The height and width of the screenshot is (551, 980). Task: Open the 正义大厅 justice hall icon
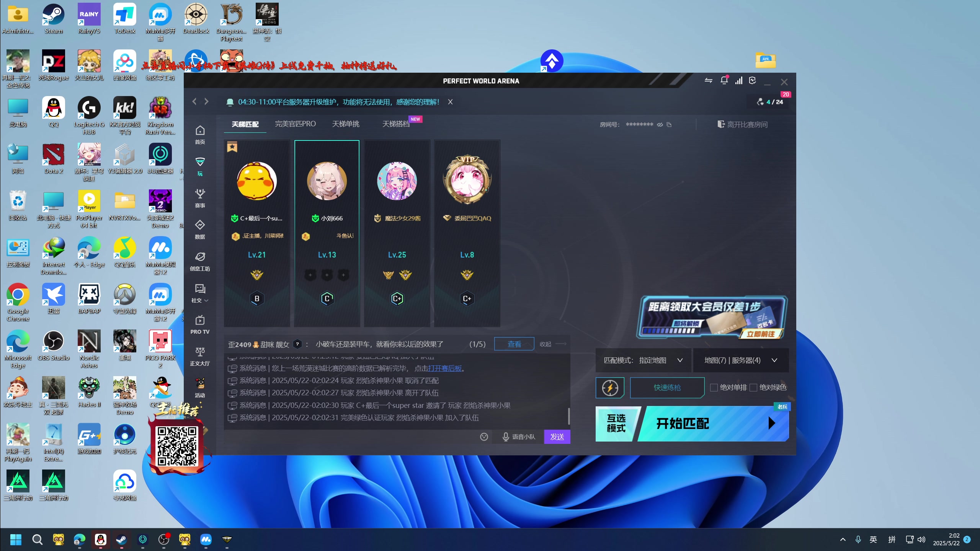[200, 356]
